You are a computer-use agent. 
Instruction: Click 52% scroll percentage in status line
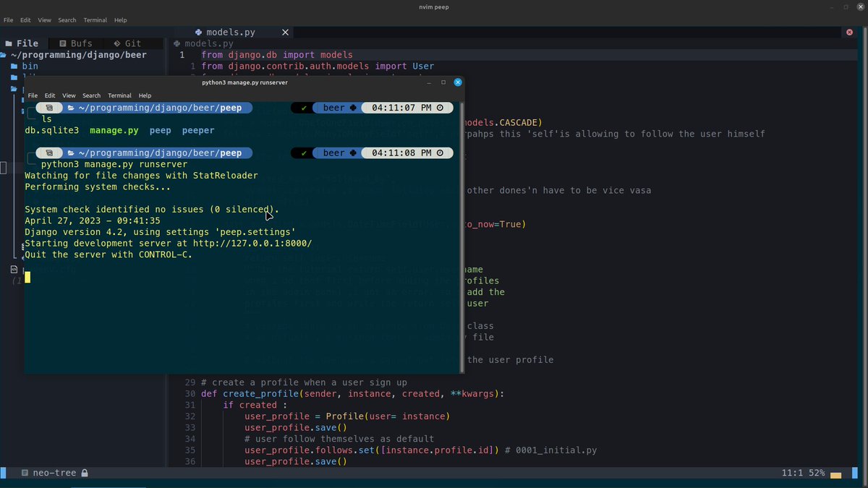(817, 473)
